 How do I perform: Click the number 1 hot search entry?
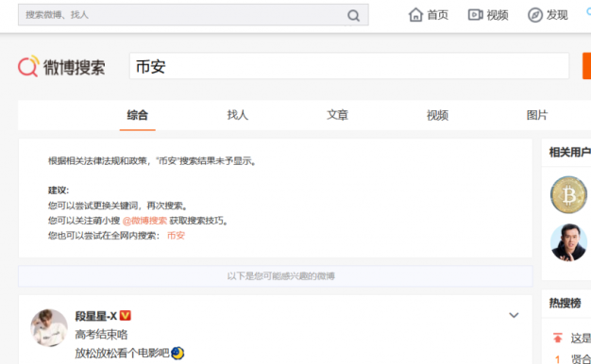click(573, 358)
